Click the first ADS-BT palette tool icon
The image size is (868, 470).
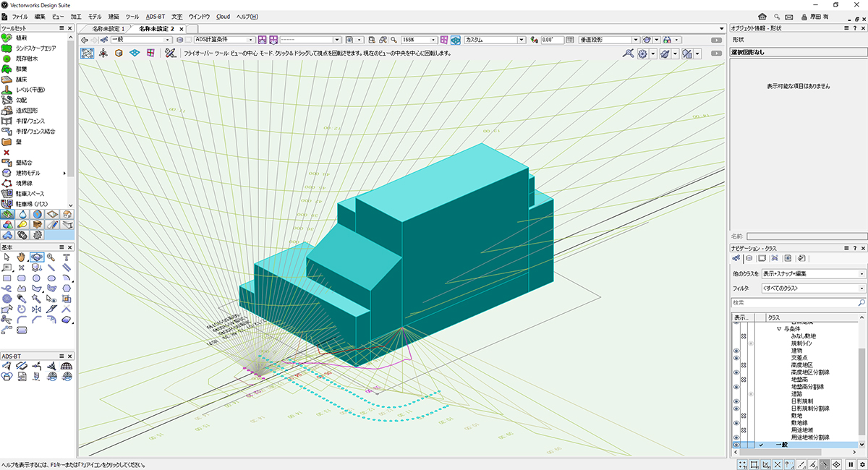[7, 366]
